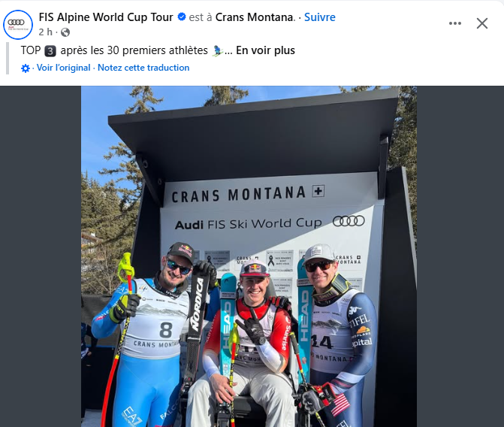
Task: Close the post viewer with X
Action: click(482, 23)
